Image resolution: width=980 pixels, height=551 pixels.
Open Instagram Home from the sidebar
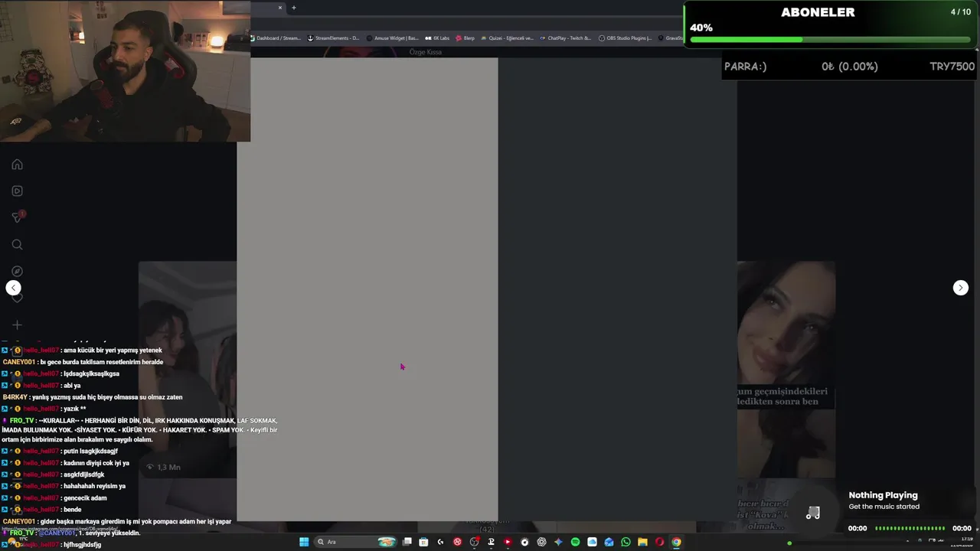17,165
